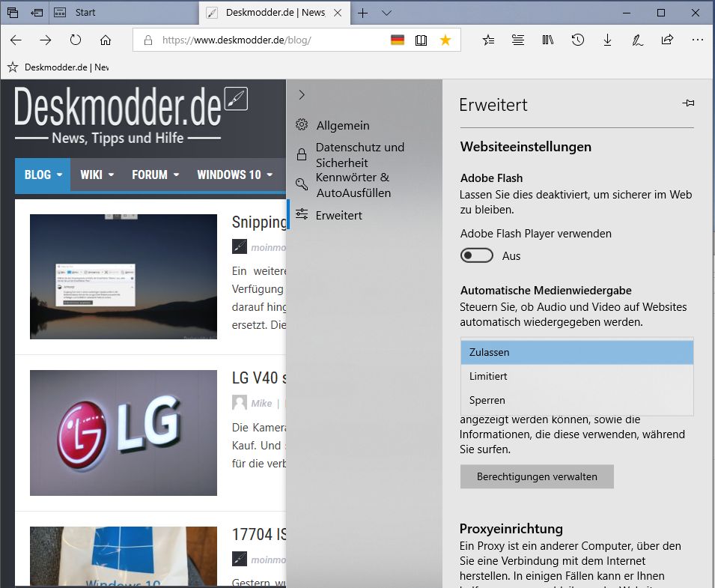Click Berechtigungen verwalten button
This screenshot has width=715, height=588.
[x=537, y=476]
